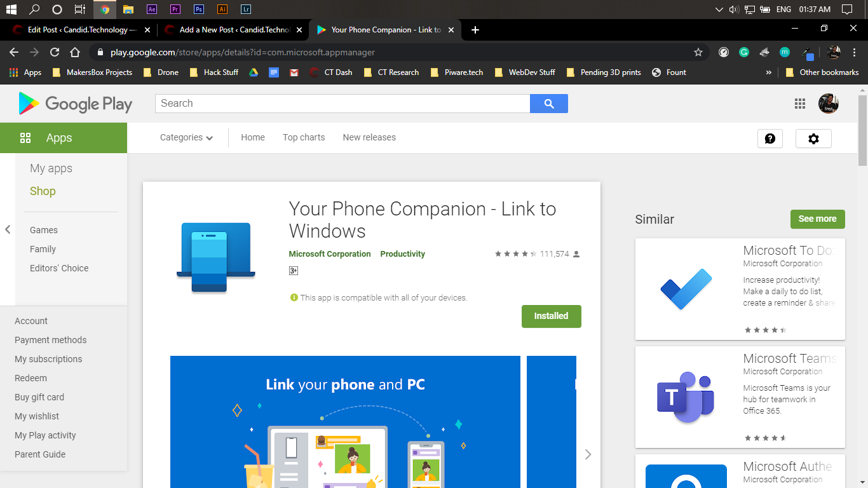Open the Home tab in Play Store
This screenshot has height=488, width=868.
[x=253, y=137]
